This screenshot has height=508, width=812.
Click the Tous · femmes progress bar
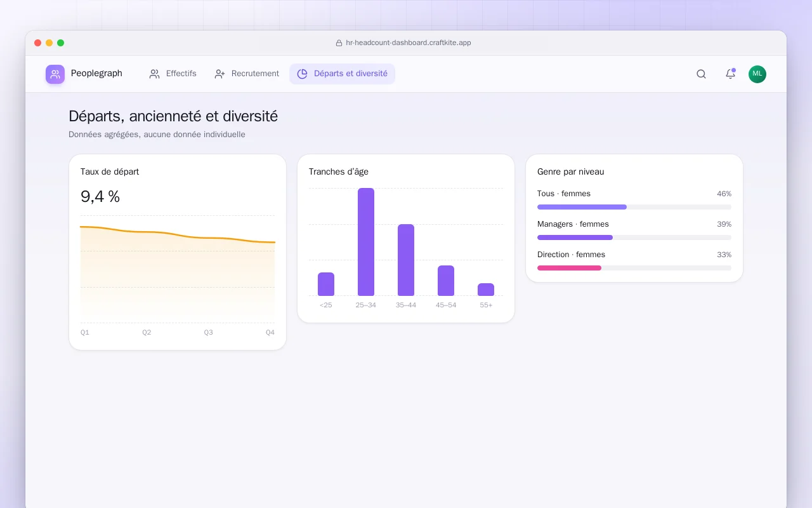tap(634, 207)
